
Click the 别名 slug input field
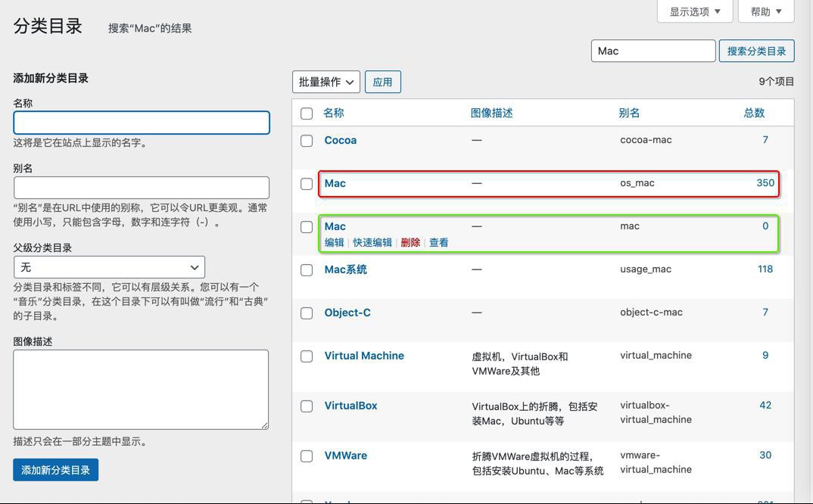142,187
